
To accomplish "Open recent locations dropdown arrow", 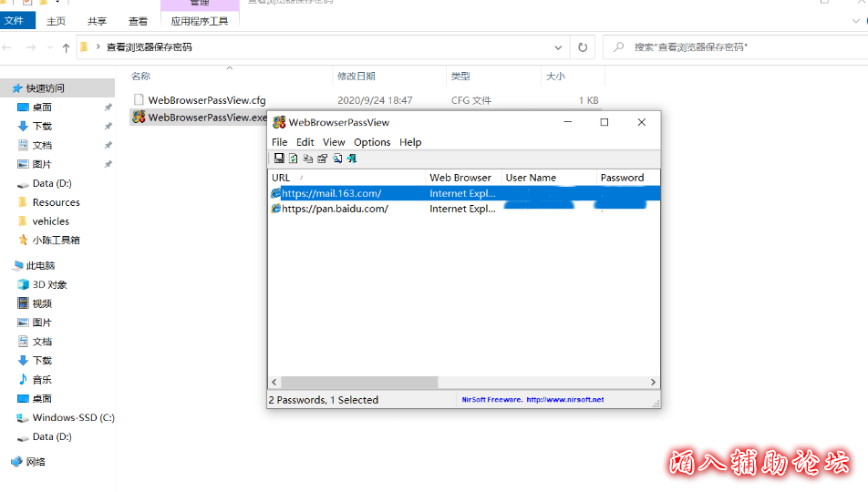I will [50, 47].
